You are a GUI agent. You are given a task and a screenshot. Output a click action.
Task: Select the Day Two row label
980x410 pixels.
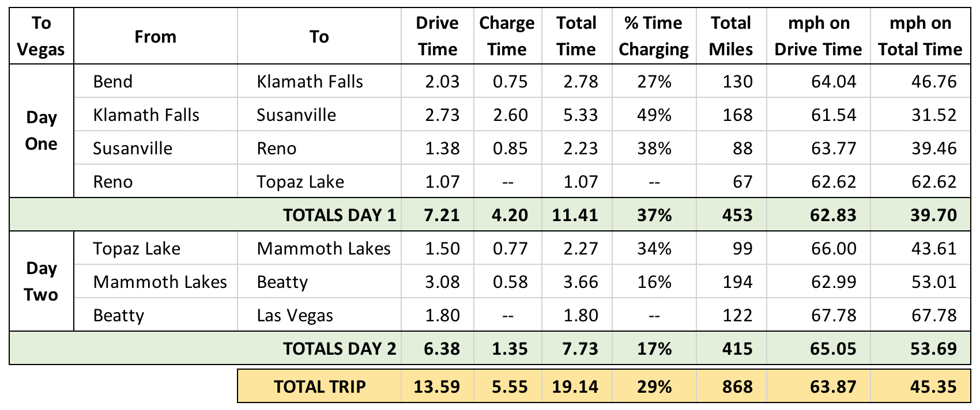(42, 281)
